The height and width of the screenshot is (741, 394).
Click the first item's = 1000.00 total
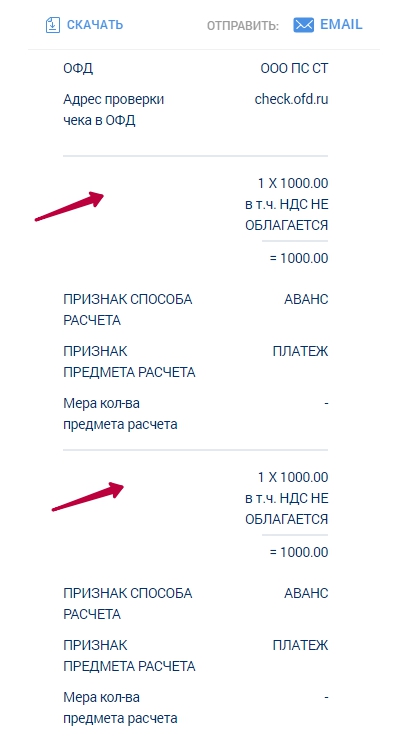299,258
